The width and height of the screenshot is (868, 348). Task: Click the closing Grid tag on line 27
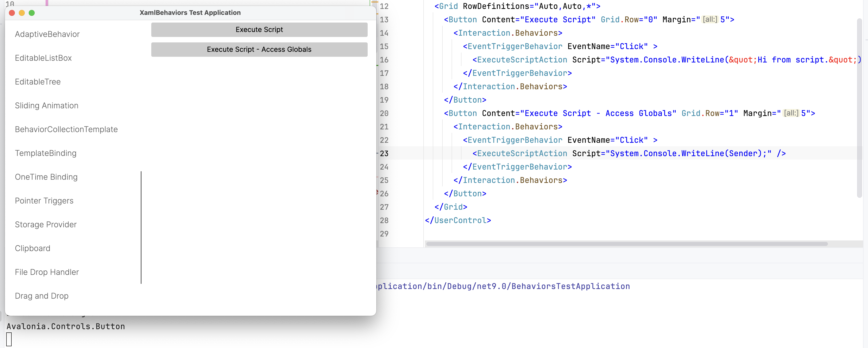point(451,207)
